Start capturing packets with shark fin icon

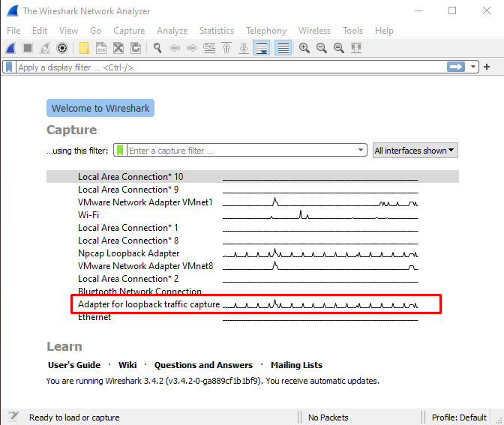coord(11,48)
